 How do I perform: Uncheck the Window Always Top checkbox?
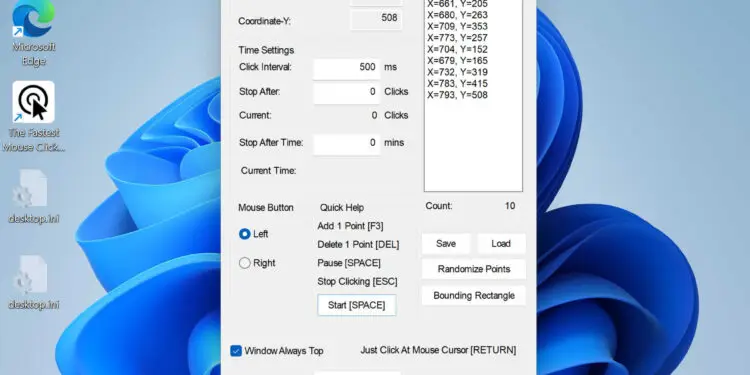[x=236, y=351]
